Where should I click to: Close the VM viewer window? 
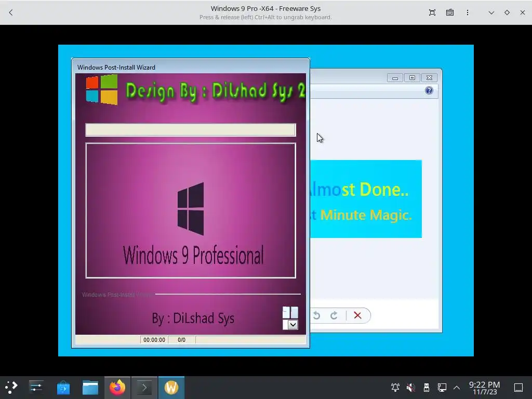coord(523,12)
